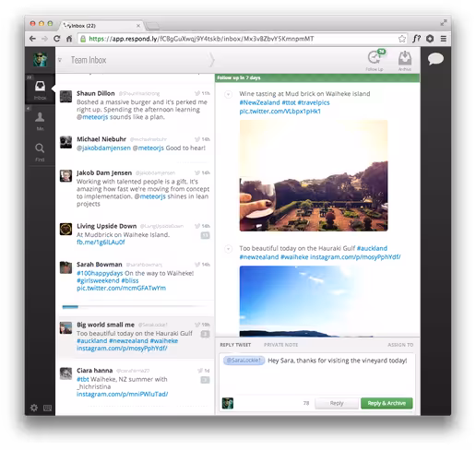Click the user profile avatar in sidebar
Screen dimensions: 476x450
coord(40,60)
